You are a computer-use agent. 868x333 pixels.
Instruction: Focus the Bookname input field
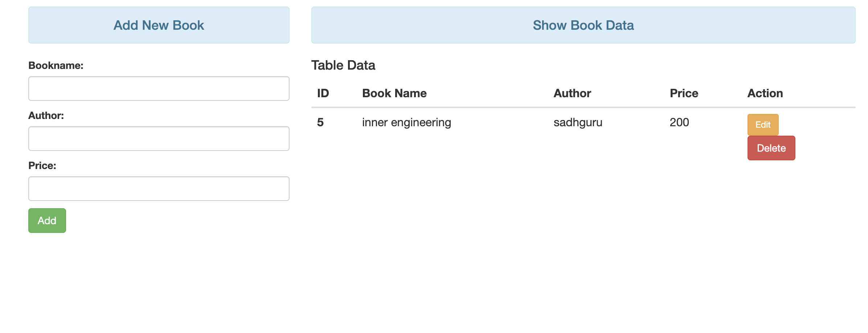159,89
